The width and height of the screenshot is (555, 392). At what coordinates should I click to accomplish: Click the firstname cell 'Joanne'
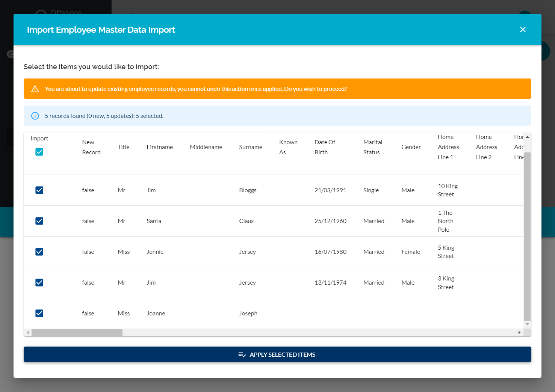[156, 314]
